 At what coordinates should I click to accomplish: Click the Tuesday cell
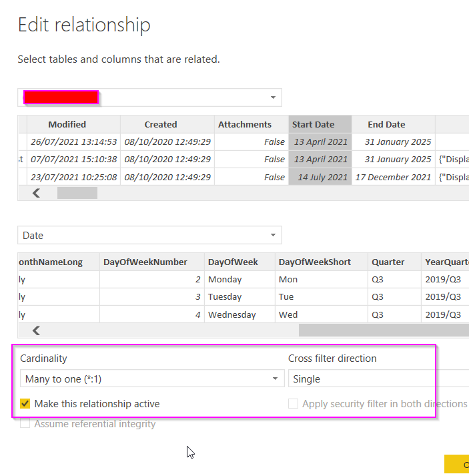coord(240,296)
